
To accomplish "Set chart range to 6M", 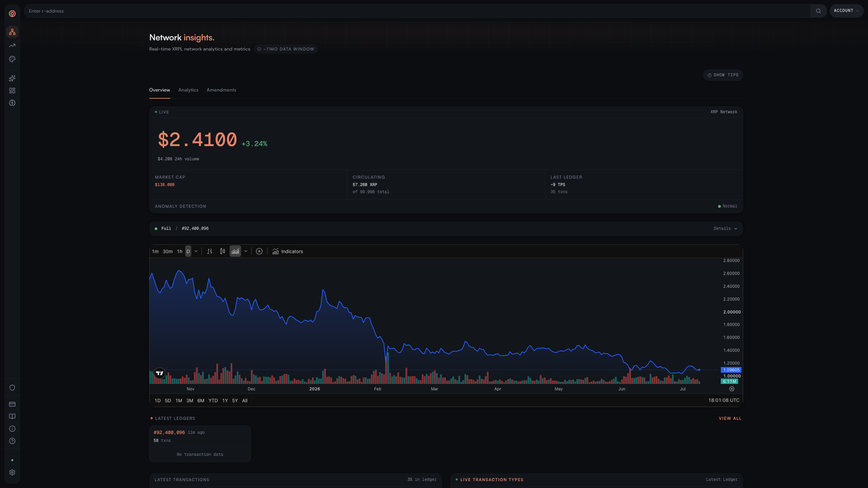I will pyautogui.click(x=201, y=401).
